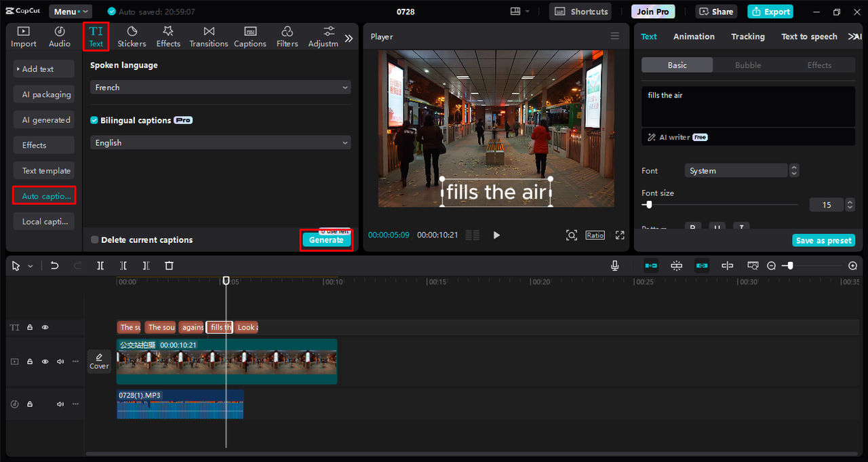Select the Bubble sub-tab
Screen dimensions: 868x462
(748, 65)
